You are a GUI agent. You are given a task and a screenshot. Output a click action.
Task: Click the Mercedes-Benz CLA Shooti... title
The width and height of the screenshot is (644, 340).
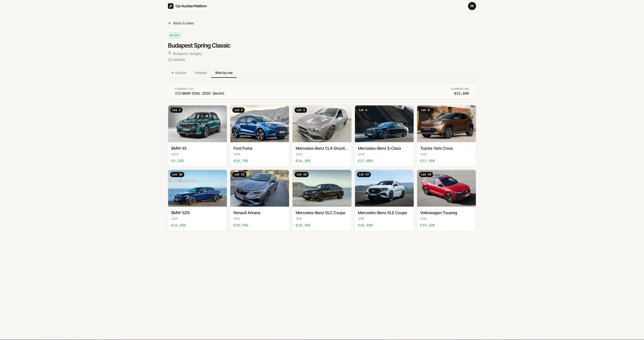pos(322,148)
